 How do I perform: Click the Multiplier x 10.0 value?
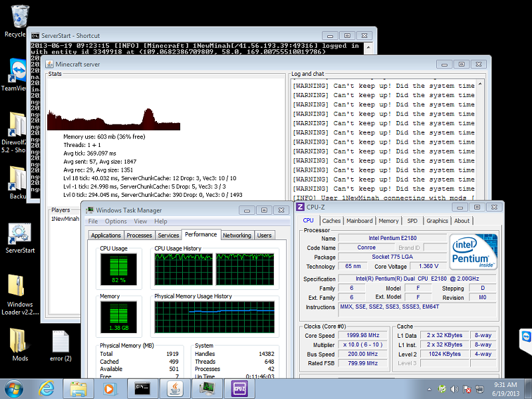point(363,344)
